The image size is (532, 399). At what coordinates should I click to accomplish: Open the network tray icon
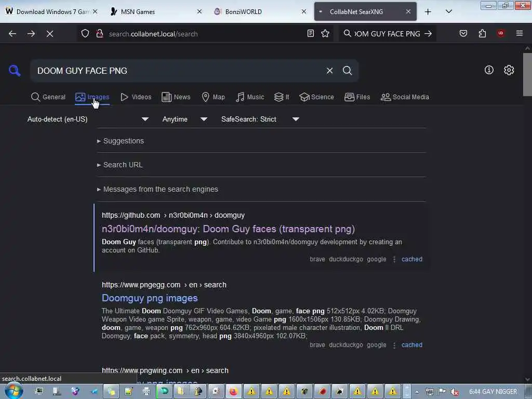click(429, 392)
